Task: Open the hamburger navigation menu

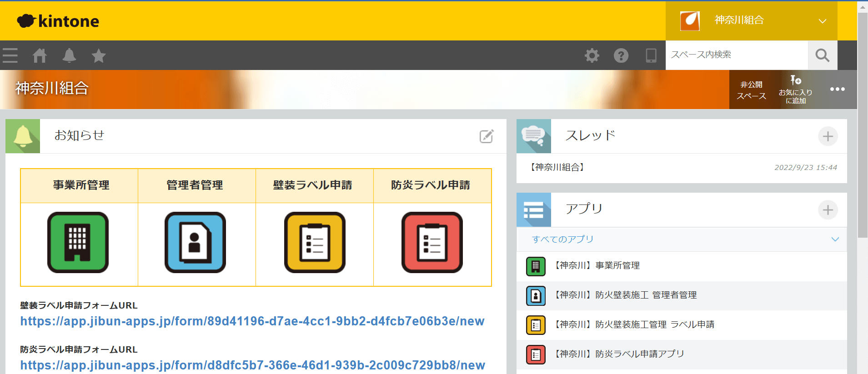Action: 10,55
